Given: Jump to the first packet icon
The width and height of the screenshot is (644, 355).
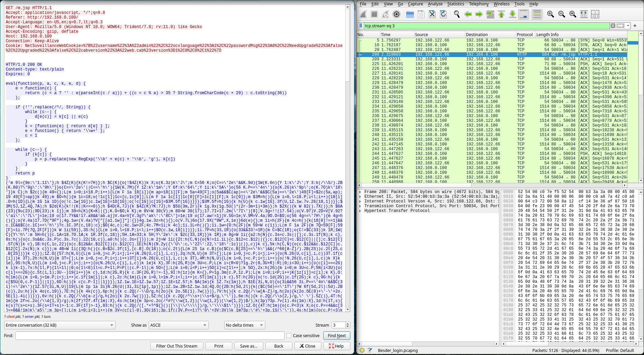Looking at the screenshot, I should (501, 14).
